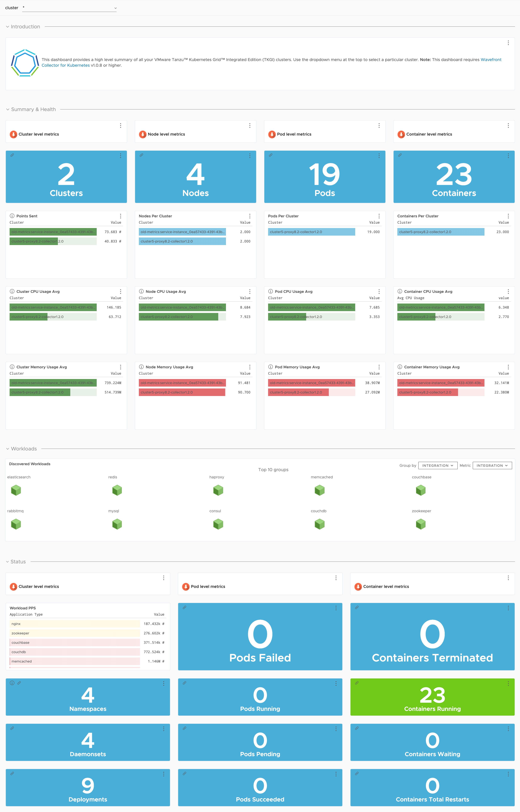Open kebab menu on Pods Pending tile
The height and width of the screenshot is (812, 520).
[336, 729]
